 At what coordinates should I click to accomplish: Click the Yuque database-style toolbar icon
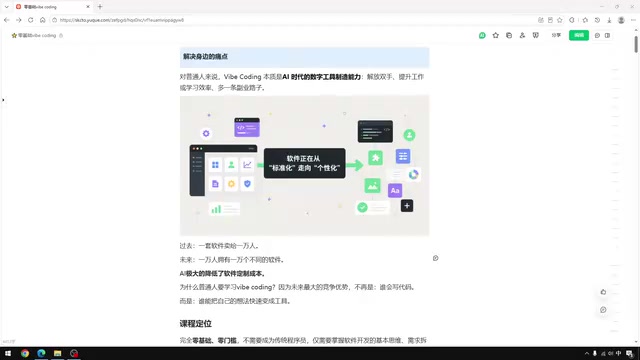click(x=509, y=36)
